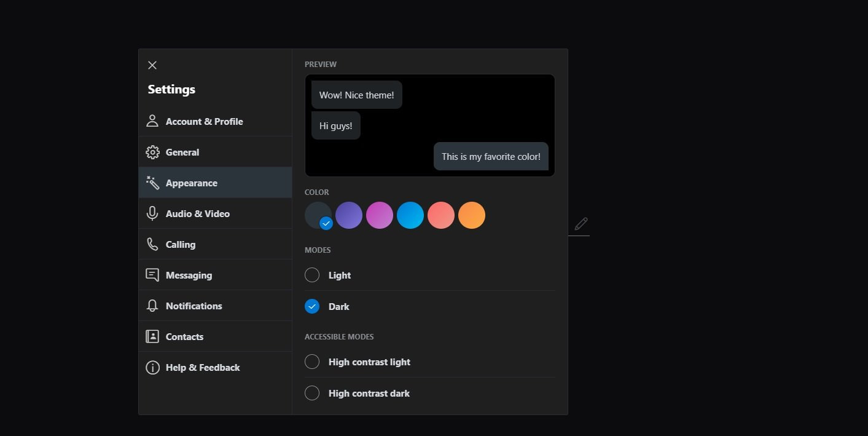Screen dimensions: 868x436
Task: Click the Audio & Video microphone icon
Action: [x=152, y=213]
